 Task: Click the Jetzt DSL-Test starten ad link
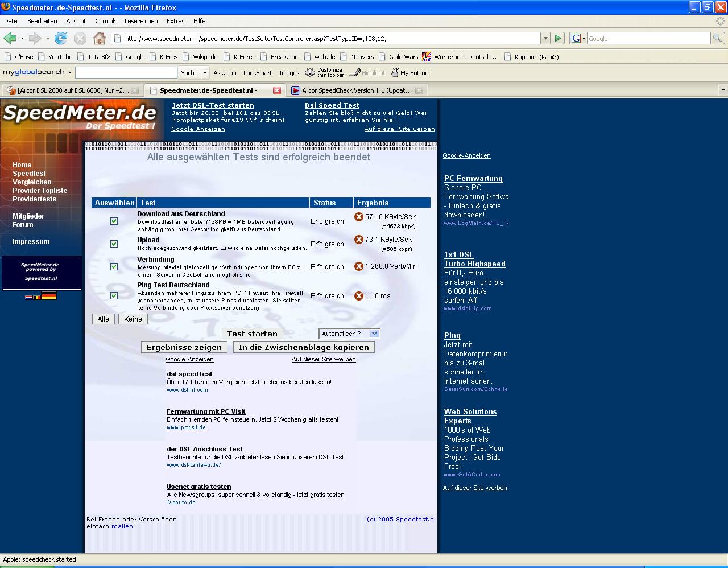[213, 105]
